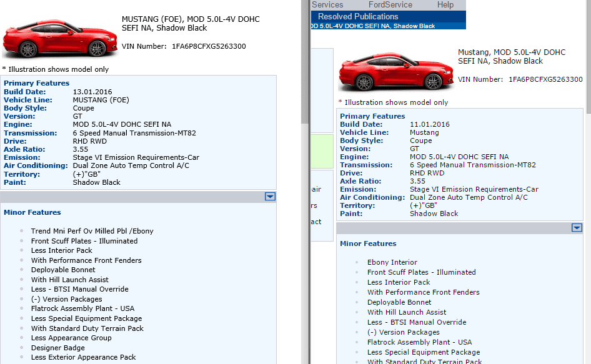Collapse features using left panel's arrow button

coord(270,196)
